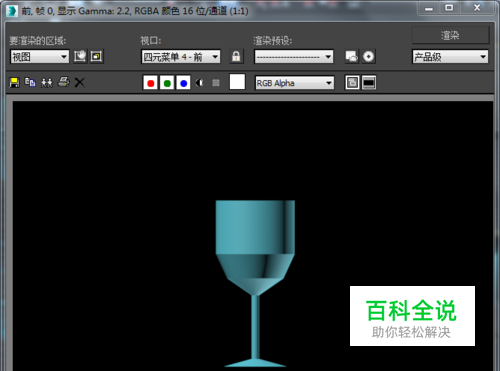This screenshot has width=500, height=371.
Task: Toggle the red channel display
Action: pos(150,83)
